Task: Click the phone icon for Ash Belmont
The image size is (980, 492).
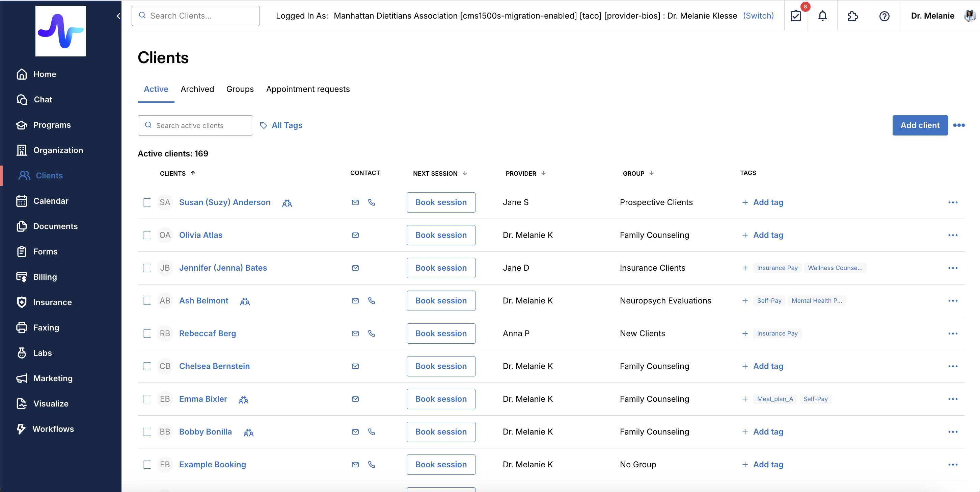Action: pyautogui.click(x=371, y=300)
